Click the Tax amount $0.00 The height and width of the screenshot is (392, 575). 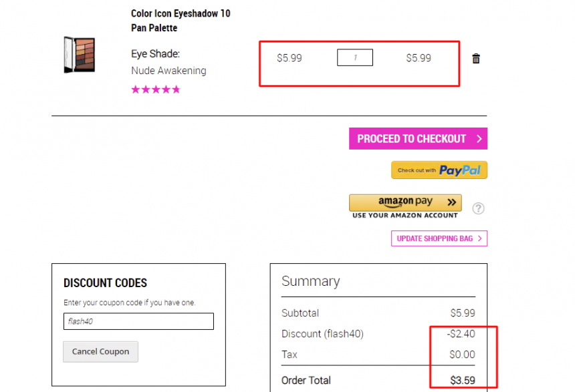pos(462,354)
